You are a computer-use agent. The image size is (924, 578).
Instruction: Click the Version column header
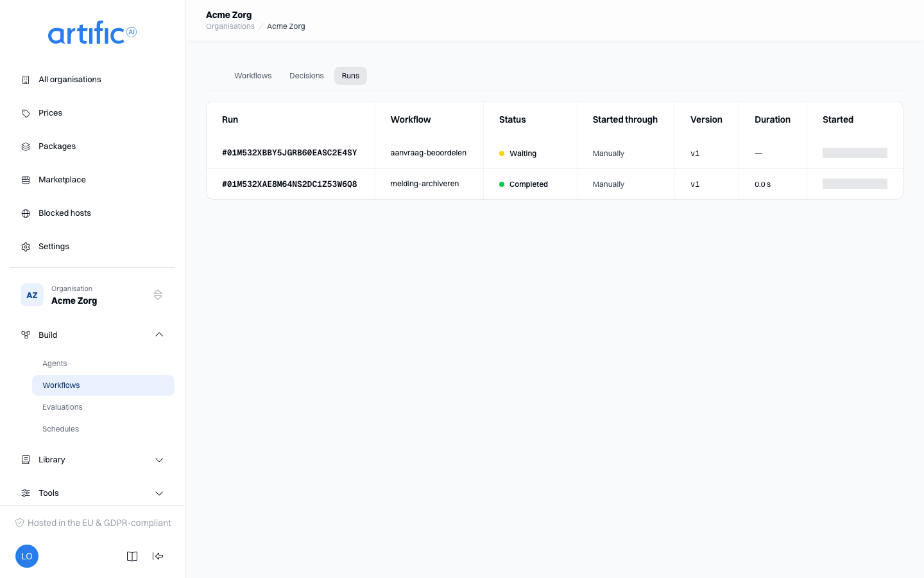[x=706, y=119]
